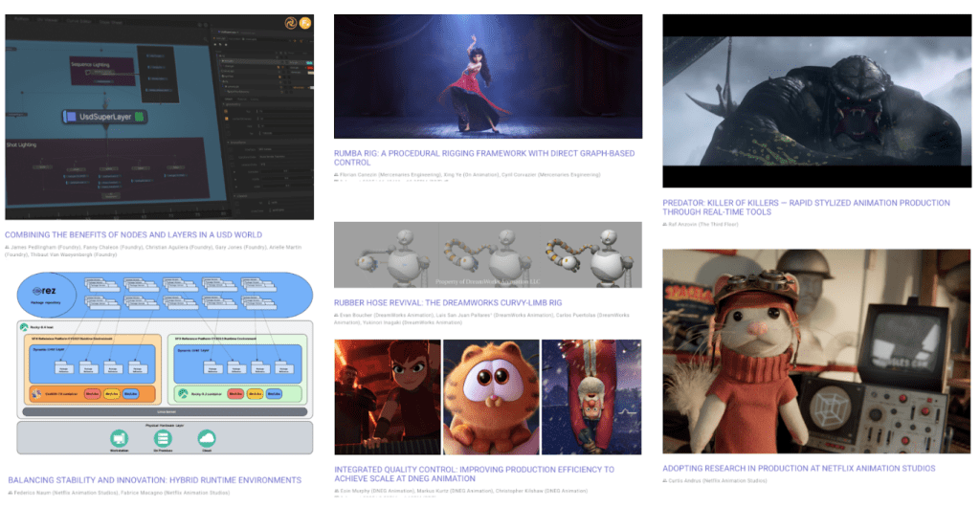Open the Rumba Rig procedural rigging talk
This screenshot has width=980, height=507.
(x=483, y=158)
